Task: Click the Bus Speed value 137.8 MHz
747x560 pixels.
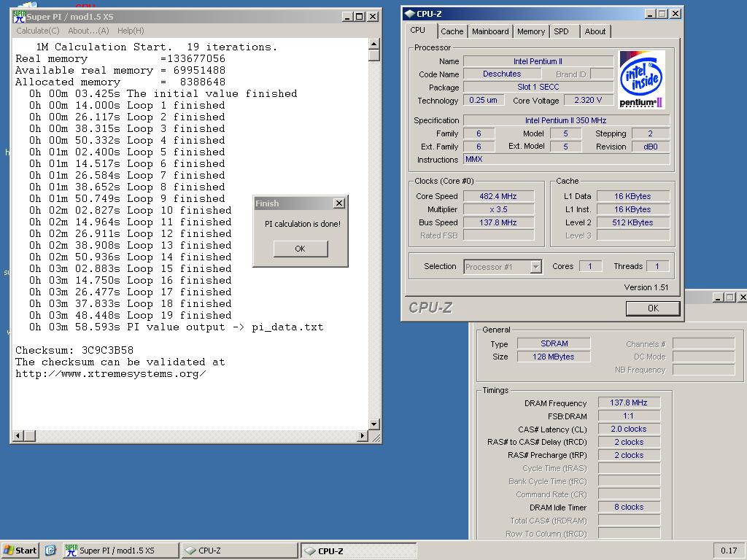Action: coord(498,222)
